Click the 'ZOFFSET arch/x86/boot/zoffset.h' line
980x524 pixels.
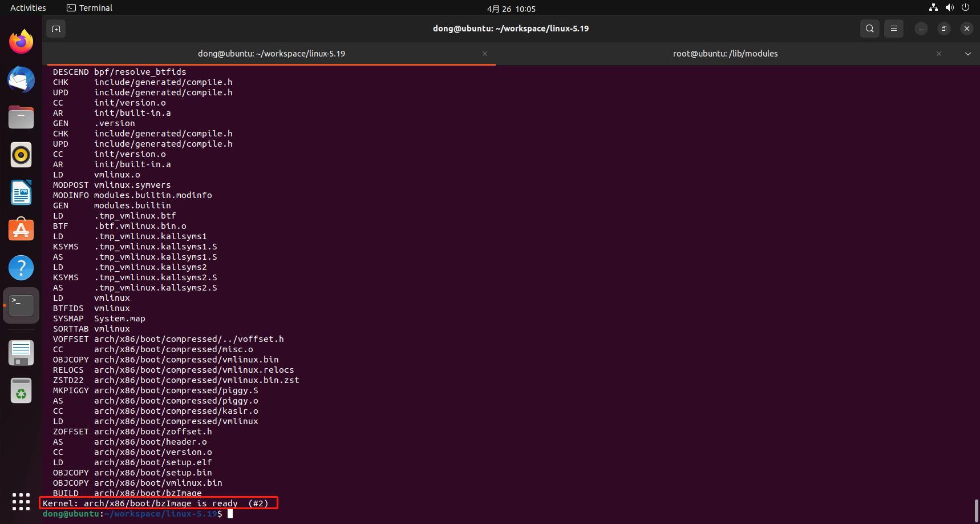(132, 432)
